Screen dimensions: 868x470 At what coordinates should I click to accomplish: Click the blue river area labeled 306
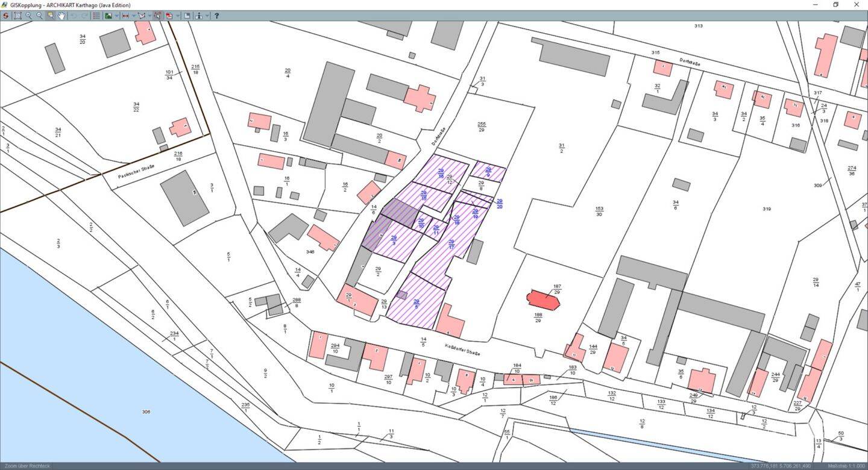(x=90, y=392)
